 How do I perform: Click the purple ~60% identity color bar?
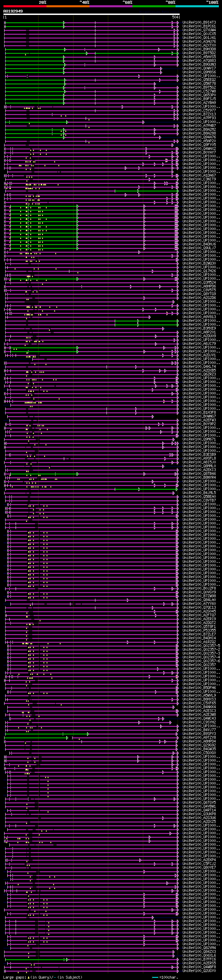pos(111,6)
